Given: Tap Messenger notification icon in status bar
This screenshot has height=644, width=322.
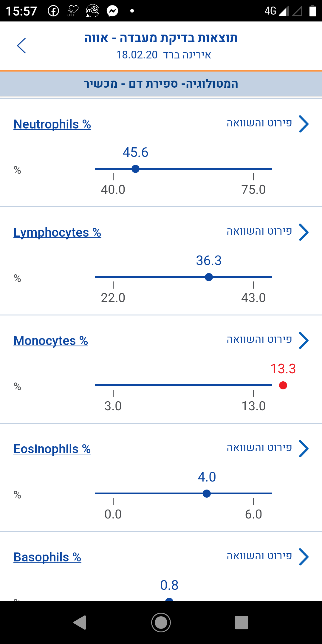Looking at the screenshot, I should pyautogui.click(x=112, y=11).
